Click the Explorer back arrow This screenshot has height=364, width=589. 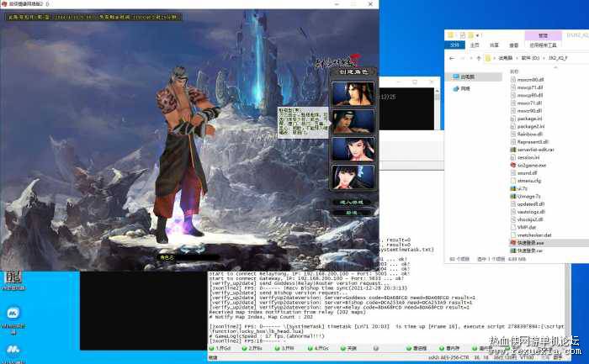click(452, 58)
